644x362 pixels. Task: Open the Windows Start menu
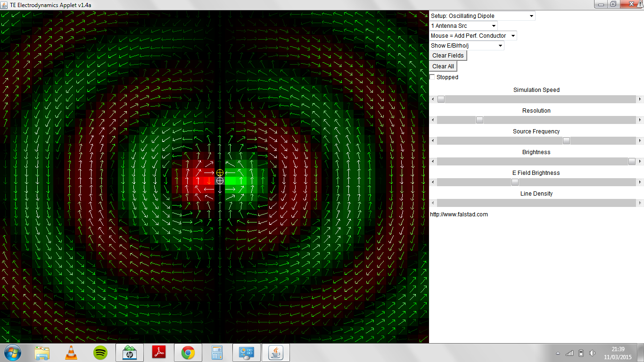point(12,353)
